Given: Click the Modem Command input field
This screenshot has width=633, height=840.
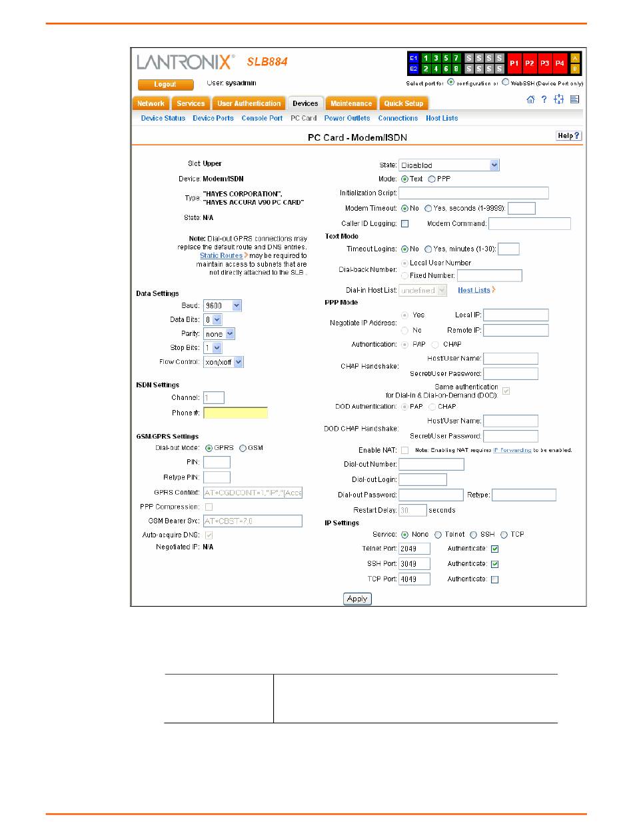Looking at the screenshot, I should pos(530,223).
